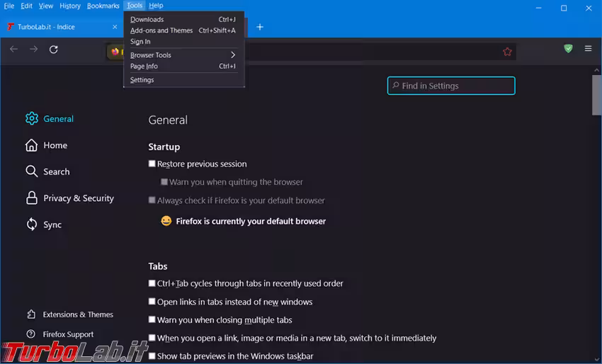The image size is (602, 364).
Task: Check Warn you when closing multiple tabs
Action: point(152,320)
